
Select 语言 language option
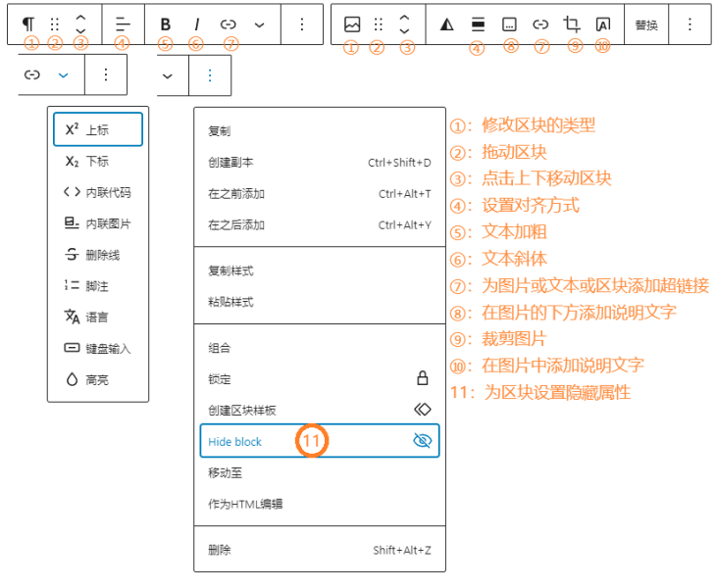pos(98,318)
